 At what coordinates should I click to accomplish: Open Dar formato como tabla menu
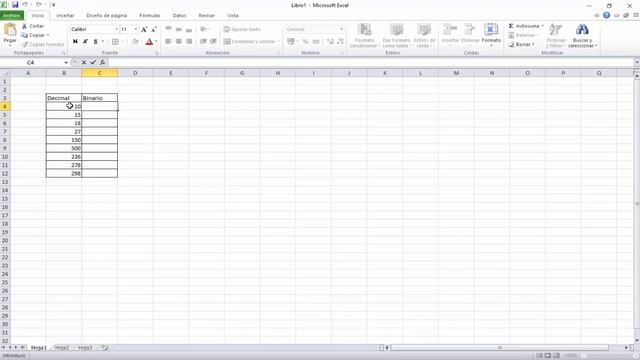(396, 36)
